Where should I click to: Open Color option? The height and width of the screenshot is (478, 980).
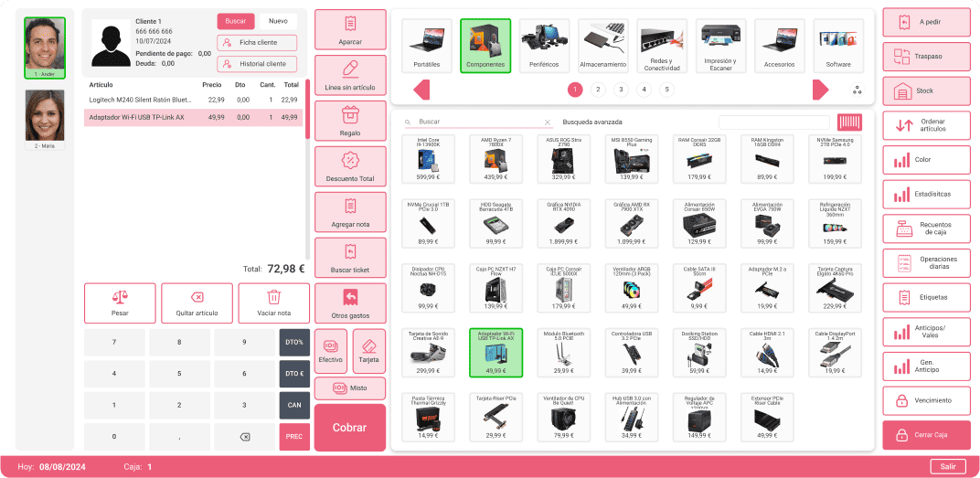click(926, 159)
